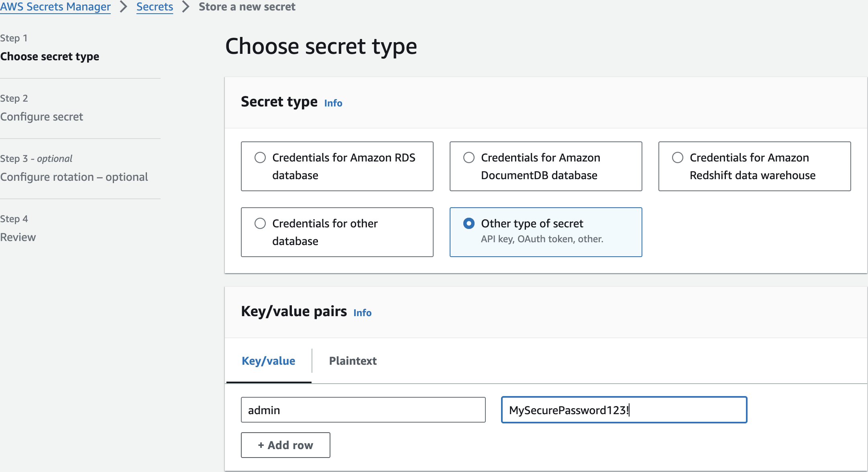Click the Add row button
The height and width of the screenshot is (472, 868).
(x=285, y=445)
